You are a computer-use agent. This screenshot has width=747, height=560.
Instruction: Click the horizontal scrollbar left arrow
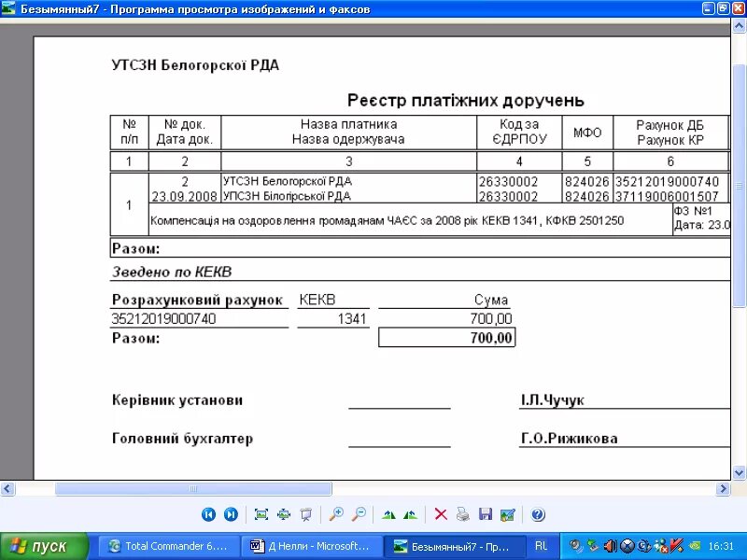pos(7,488)
